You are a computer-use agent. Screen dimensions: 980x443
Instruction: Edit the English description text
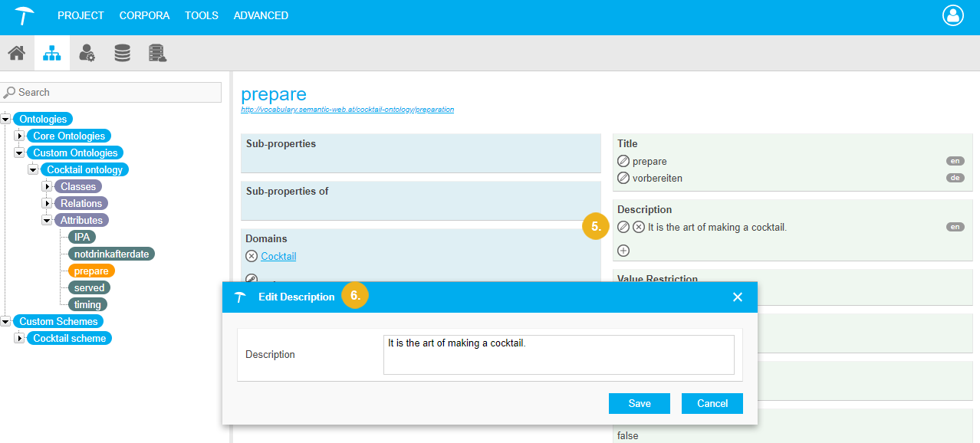coord(623,227)
